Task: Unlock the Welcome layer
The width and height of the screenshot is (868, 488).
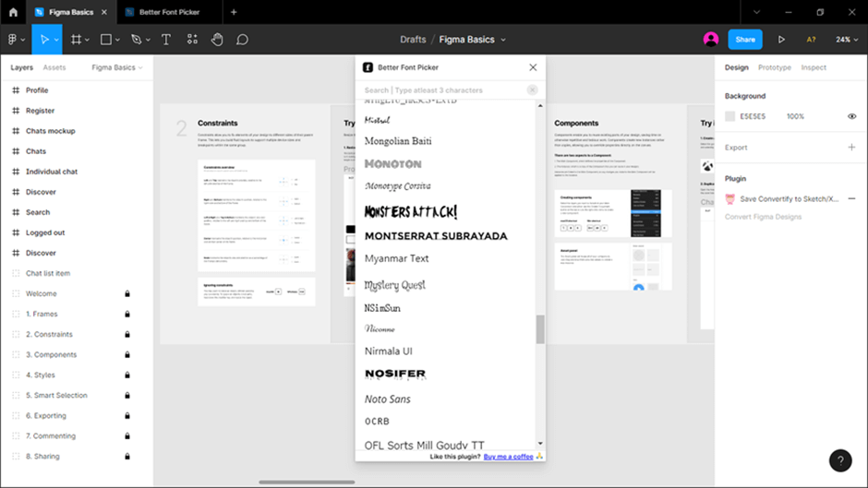Action: tap(127, 293)
